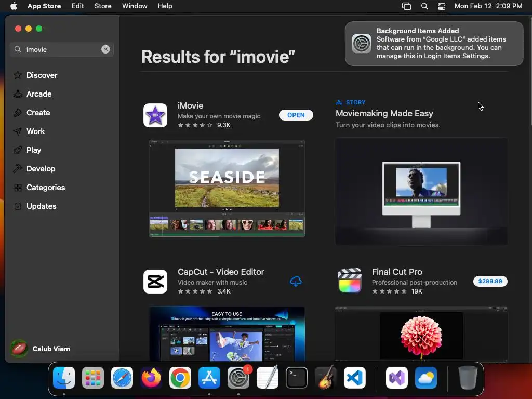This screenshot has height=399, width=532.
Task: View the Final Cut Pro flower screenshot
Action: click(421, 334)
